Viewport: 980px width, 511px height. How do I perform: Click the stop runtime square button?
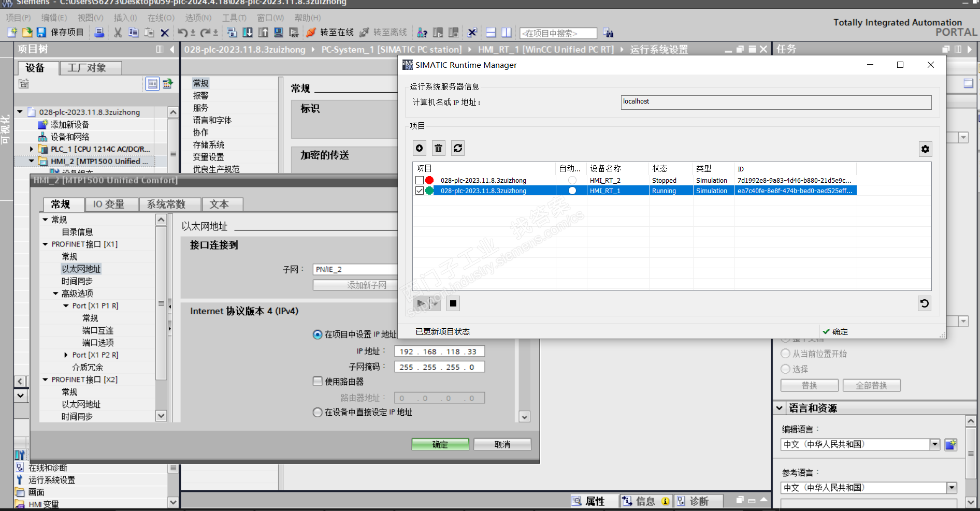coord(453,303)
